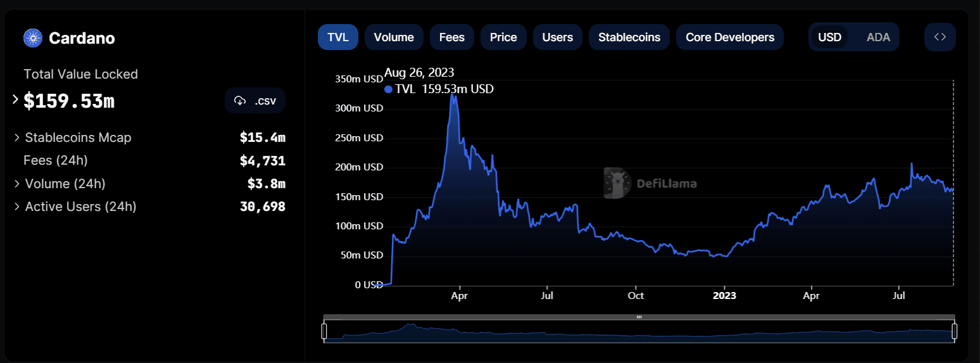Expand Stablecoins Mcap details
The height and width of the screenshot is (363, 980).
coord(17,137)
